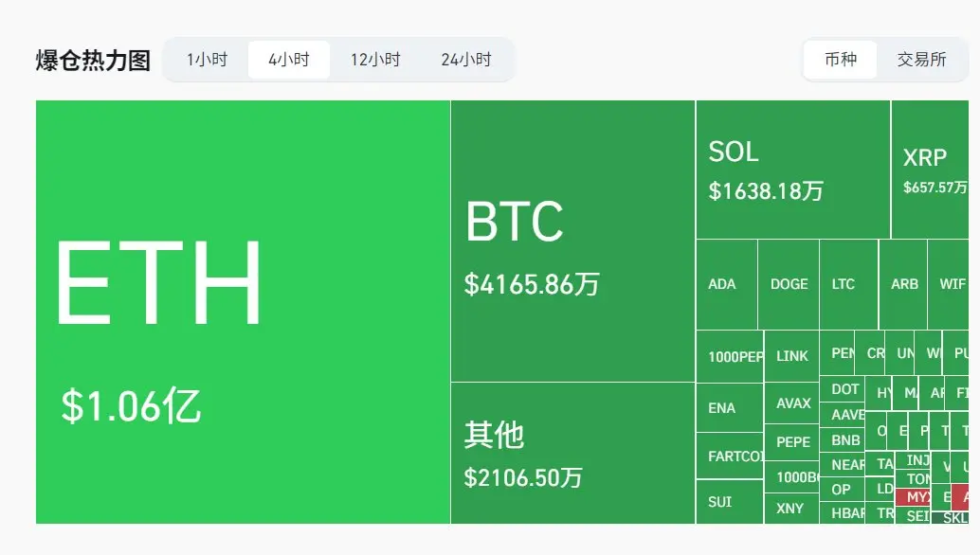Image resolution: width=980 pixels, height=555 pixels.
Task: Open the 其他 $2106.50万 tile
Action: (572, 454)
